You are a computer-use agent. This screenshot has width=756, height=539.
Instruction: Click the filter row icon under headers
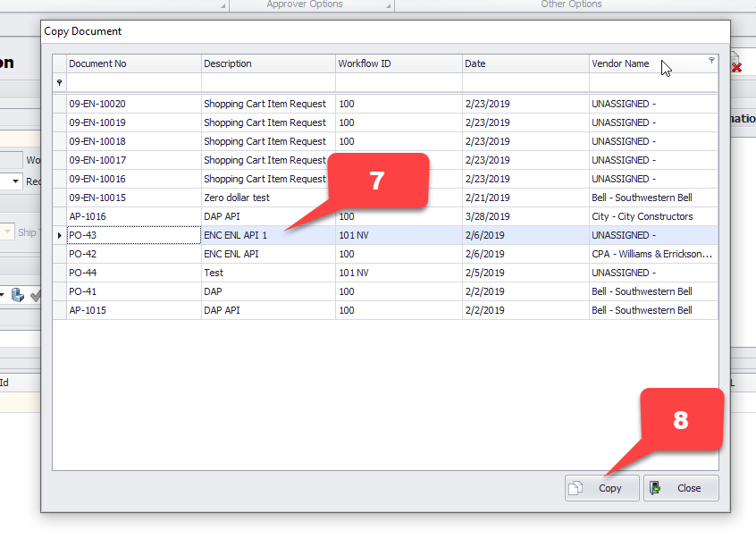(59, 82)
